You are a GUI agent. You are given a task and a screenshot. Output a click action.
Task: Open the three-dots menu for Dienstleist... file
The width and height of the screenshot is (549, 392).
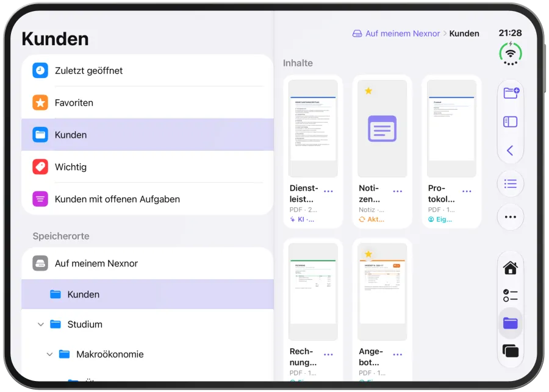tap(328, 191)
